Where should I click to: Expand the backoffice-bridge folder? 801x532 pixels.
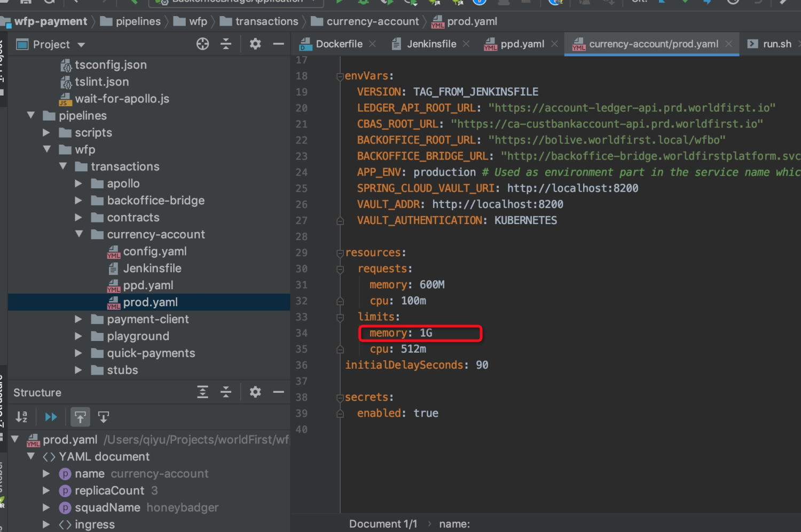[78, 201]
